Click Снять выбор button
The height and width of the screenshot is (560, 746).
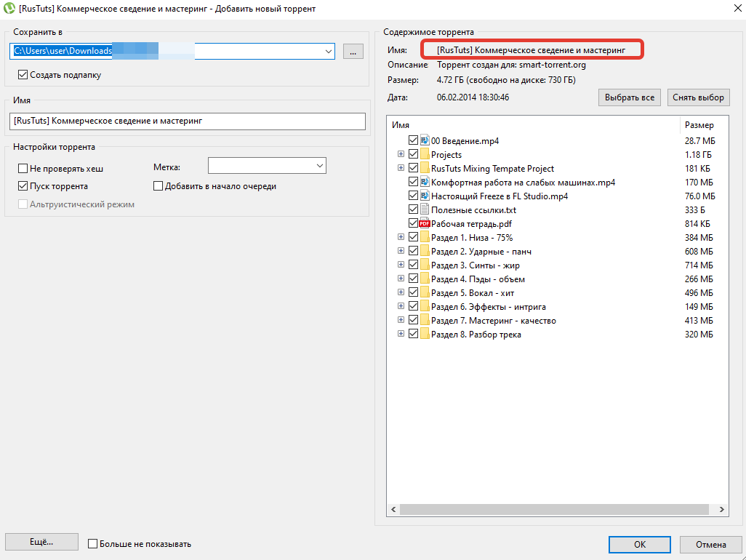tap(698, 97)
